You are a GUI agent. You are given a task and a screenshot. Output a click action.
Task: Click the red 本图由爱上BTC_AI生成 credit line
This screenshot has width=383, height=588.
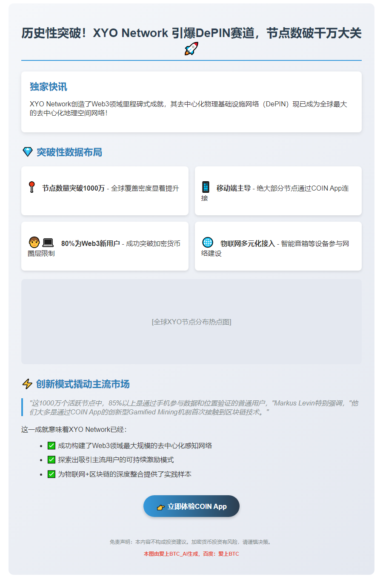191,554
